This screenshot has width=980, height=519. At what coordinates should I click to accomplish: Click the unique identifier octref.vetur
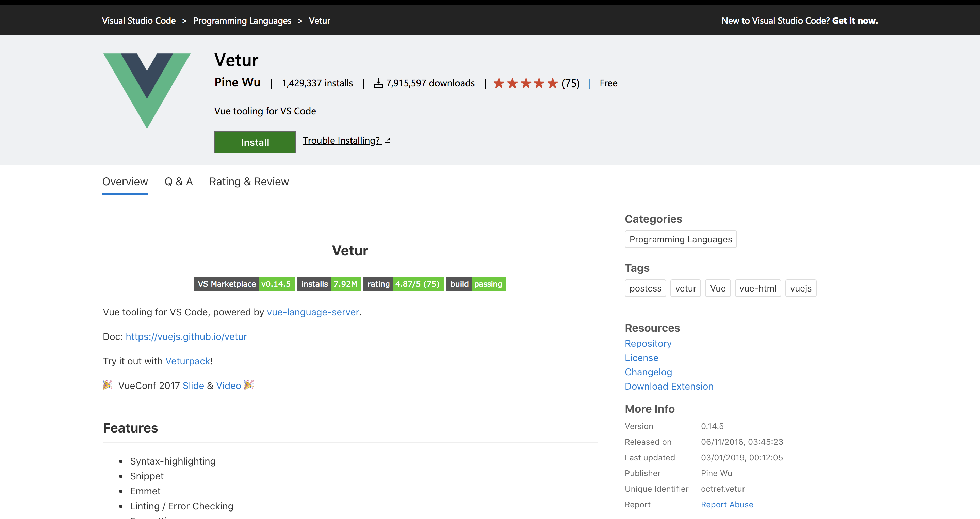click(x=723, y=489)
